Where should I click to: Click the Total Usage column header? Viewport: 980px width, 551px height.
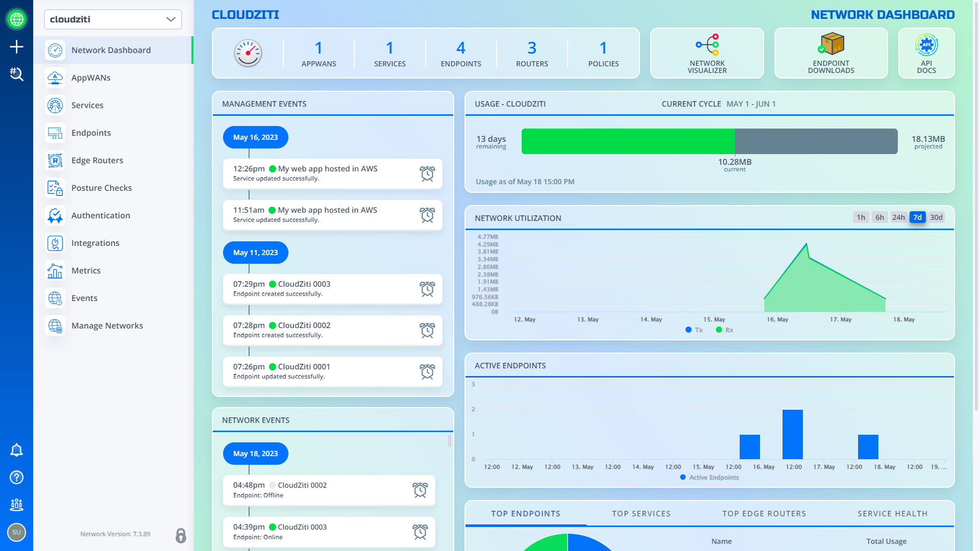[x=886, y=541]
